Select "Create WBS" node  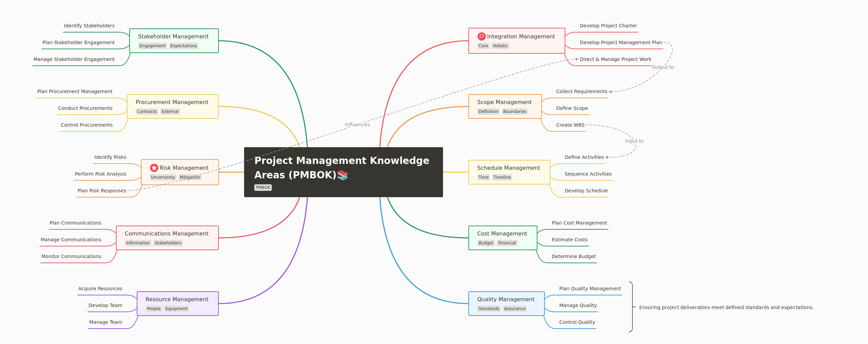pos(570,125)
